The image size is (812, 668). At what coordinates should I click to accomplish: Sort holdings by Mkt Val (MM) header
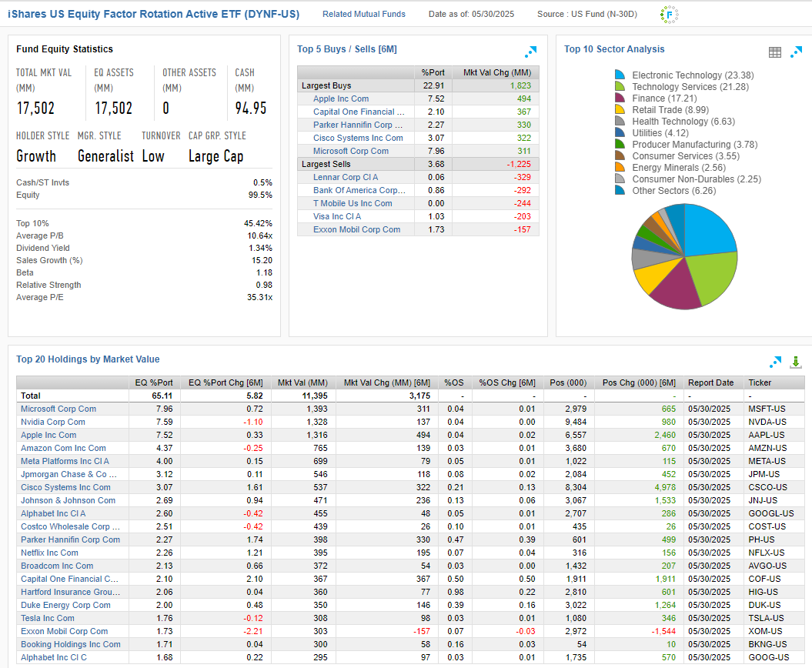point(303,382)
